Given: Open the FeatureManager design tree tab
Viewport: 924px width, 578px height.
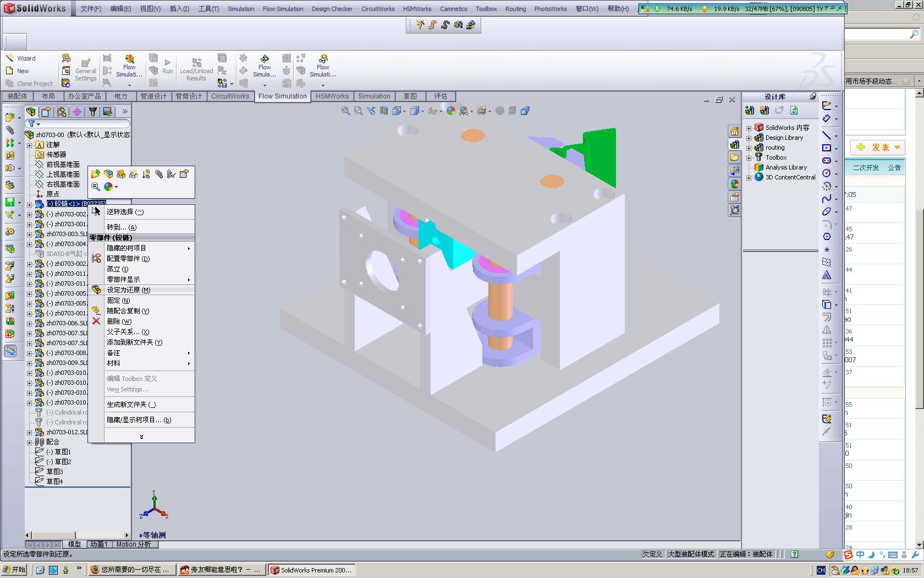Looking at the screenshot, I should [x=31, y=112].
